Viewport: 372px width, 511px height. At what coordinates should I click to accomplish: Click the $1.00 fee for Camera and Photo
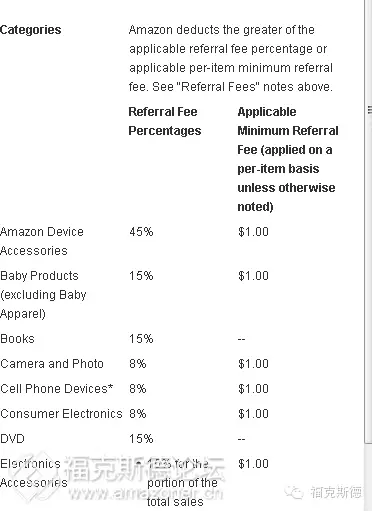tap(253, 364)
